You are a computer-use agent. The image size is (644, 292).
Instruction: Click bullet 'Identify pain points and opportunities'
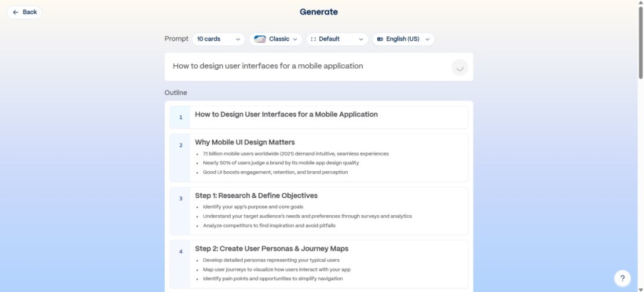click(x=273, y=279)
